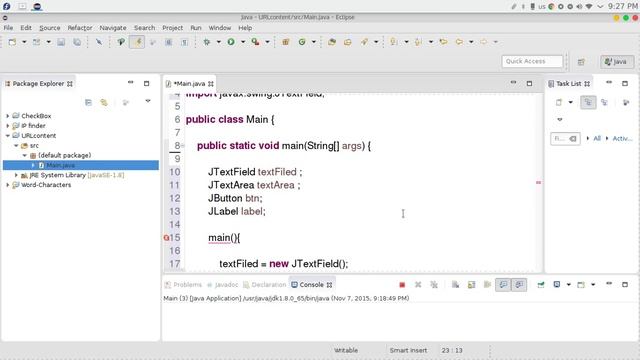Collapse the src folder

coord(16,146)
